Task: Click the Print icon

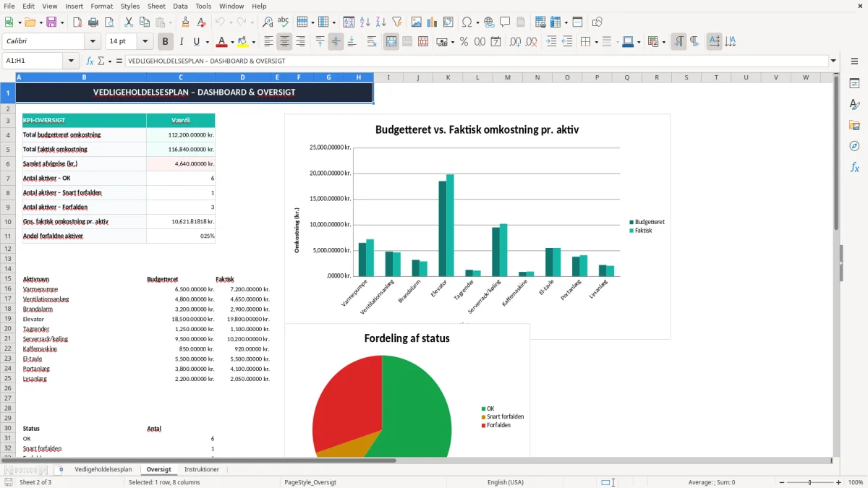Action: click(93, 22)
